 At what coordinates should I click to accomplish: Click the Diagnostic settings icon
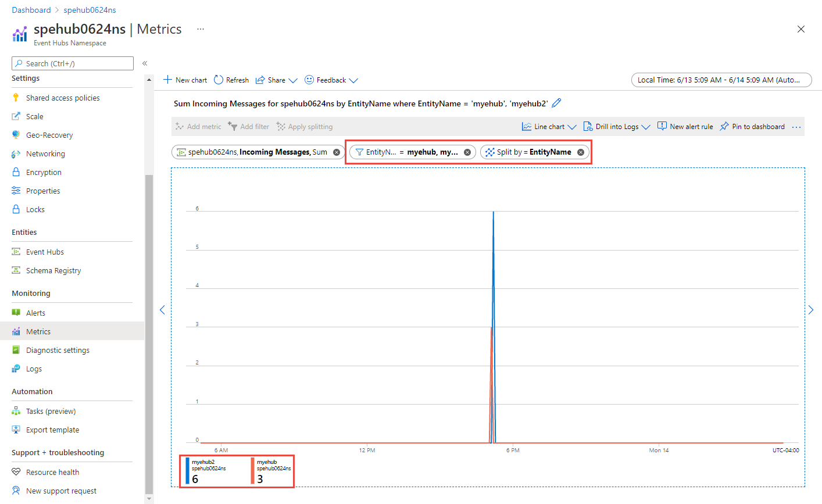pos(16,350)
